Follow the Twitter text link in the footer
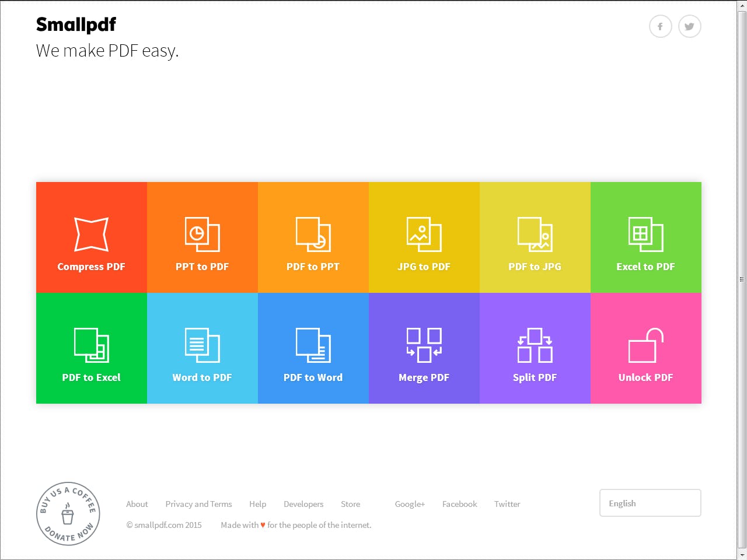The image size is (747, 560). pos(507,504)
